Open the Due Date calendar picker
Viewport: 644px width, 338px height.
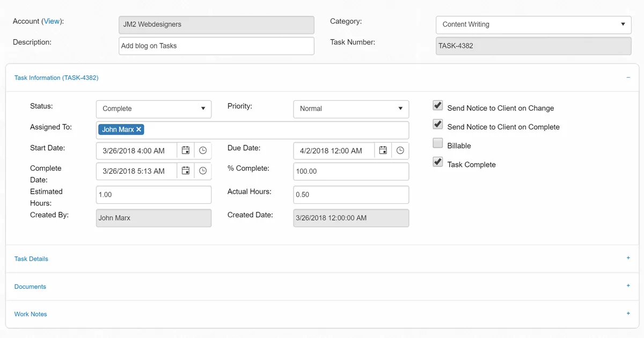[x=383, y=150]
